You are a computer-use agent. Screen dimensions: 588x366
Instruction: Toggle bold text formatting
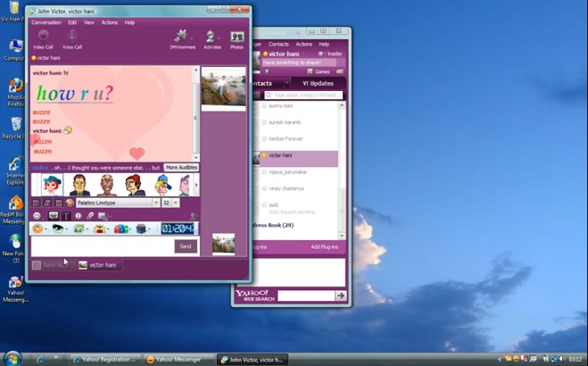coord(37,204)
